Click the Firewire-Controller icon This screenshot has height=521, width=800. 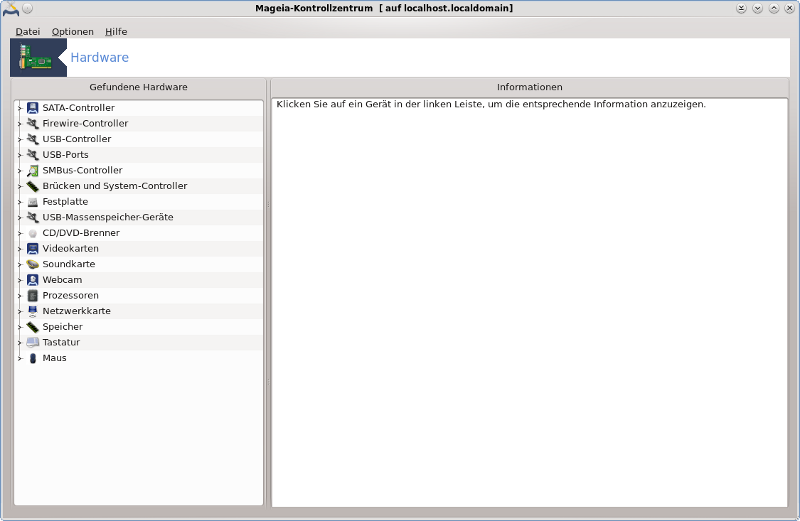(x=33, y=123)
